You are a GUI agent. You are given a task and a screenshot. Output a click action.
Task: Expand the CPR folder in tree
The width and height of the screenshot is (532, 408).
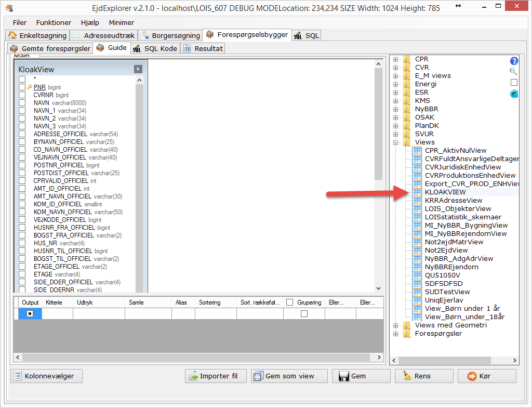point(396,59)
